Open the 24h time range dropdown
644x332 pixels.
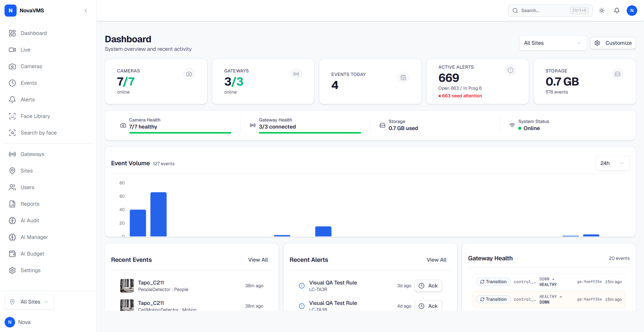612,163
